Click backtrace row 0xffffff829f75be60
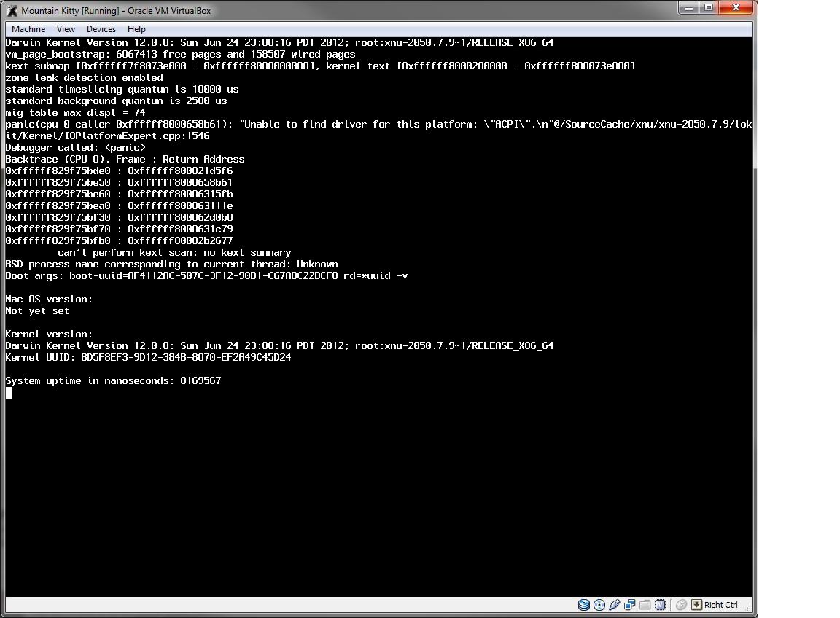 119,195
